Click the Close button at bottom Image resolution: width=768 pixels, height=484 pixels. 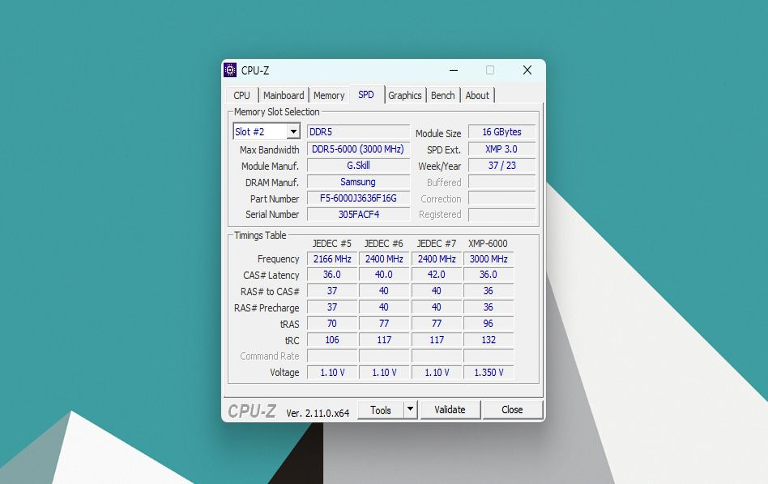click(x=512, y=410)
